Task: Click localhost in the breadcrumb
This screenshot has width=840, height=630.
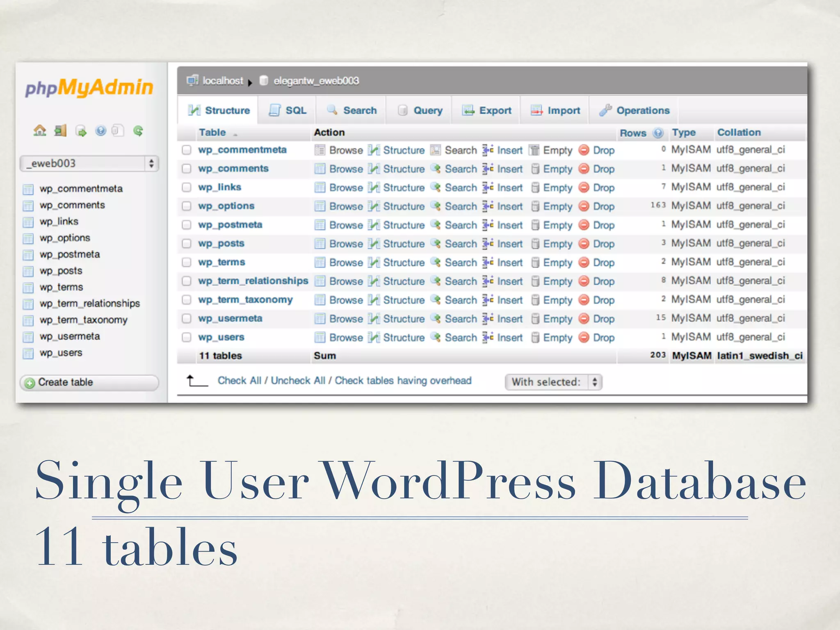Action: pyautogui.click(x=223, y=81)
